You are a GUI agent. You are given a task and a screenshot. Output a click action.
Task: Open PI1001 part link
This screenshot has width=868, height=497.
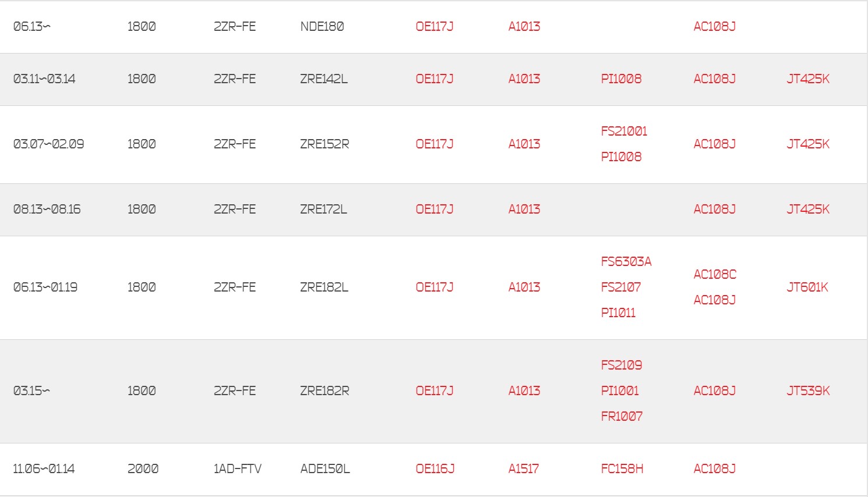[x=619, y=391]
